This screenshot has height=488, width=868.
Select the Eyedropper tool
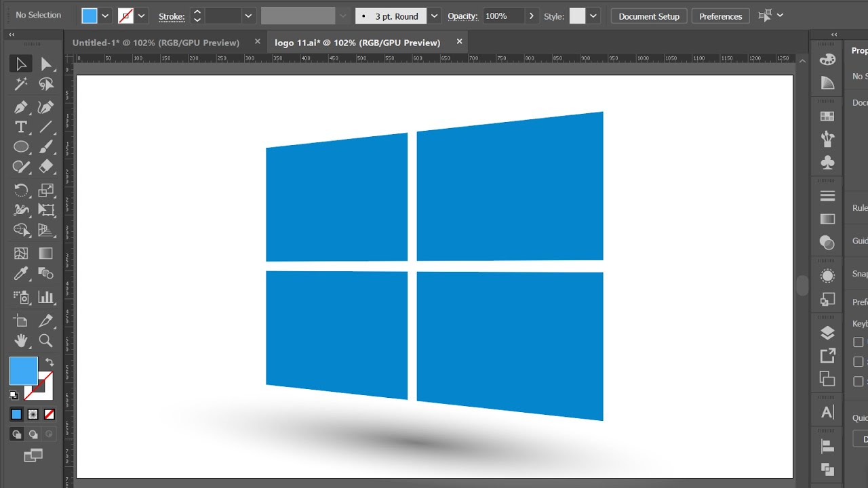(21, 273)
